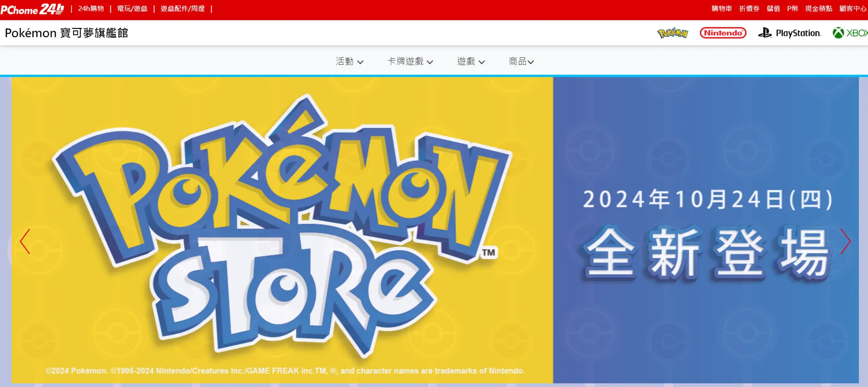The height and width of the screenshot is (387, 868).
Task: Click the PChome 24h logo
Action: (x=32, y=9)
